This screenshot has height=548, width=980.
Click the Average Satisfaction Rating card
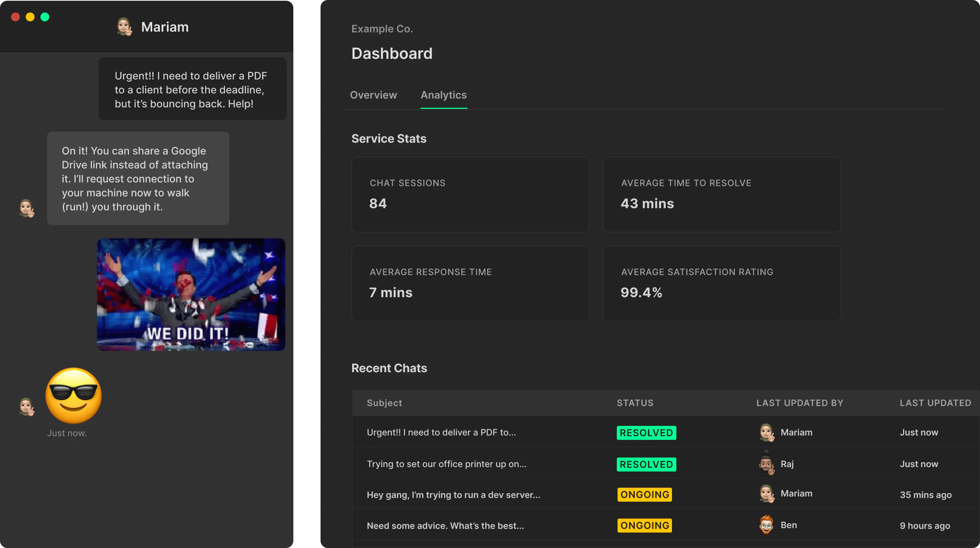721,283
